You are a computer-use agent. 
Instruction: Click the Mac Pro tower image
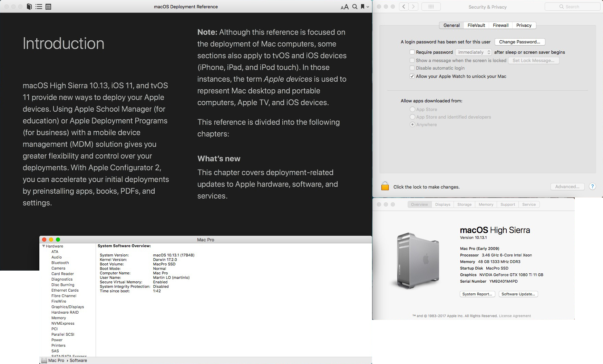(418, 261)
